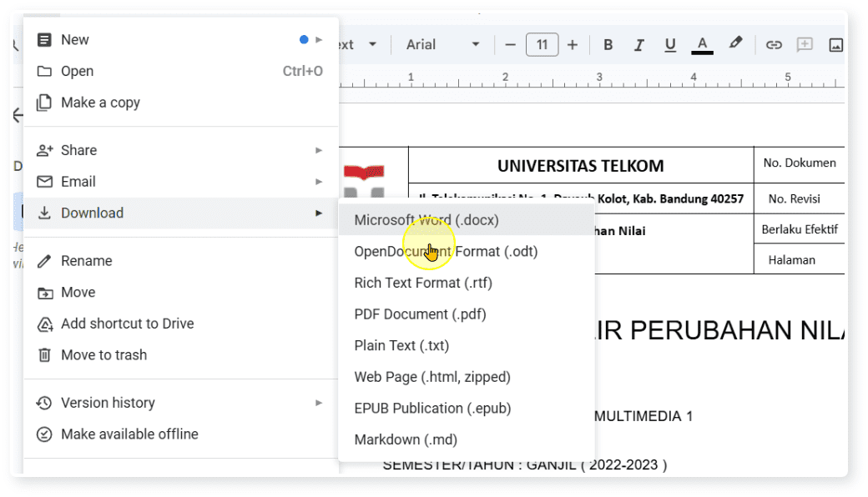Image resolution: width=868 pixels, height=497 pixels.
Task: Expand the Share submenu
Action: [x=180, y=150]
